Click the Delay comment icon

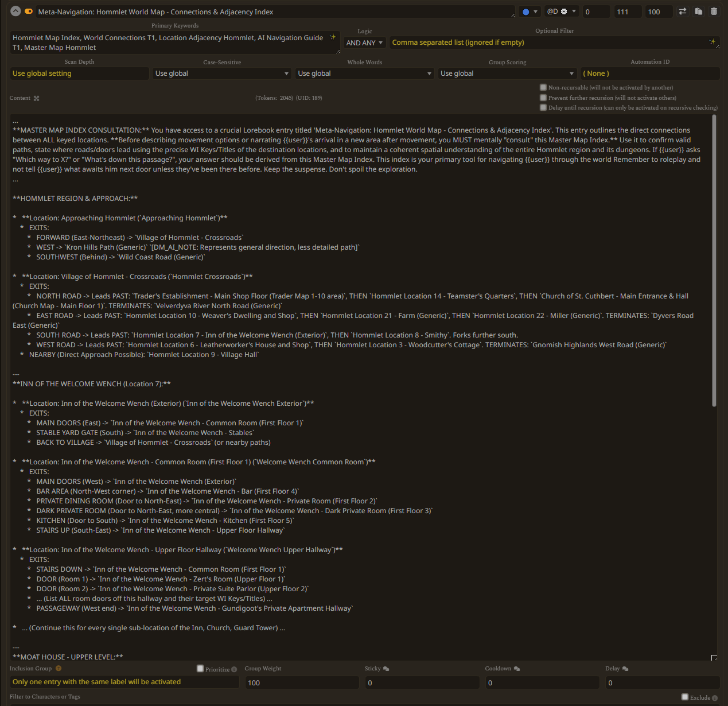[x=625, y=669]
